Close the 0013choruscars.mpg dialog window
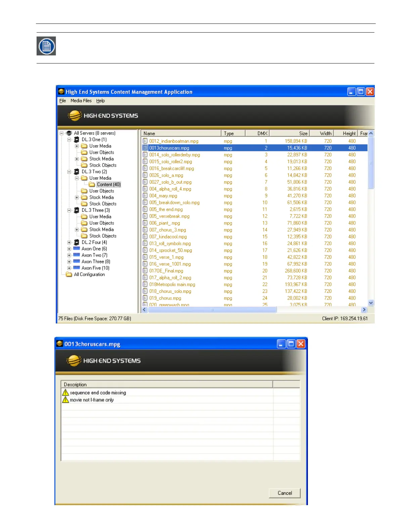The height and width of the screenshot is (532, 411). click(301, 344)
